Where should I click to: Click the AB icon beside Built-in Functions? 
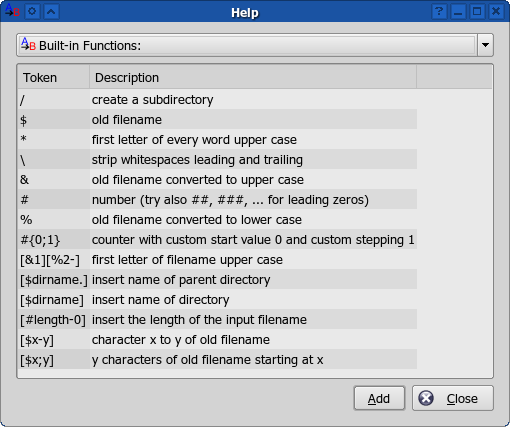tap(28, 44)
